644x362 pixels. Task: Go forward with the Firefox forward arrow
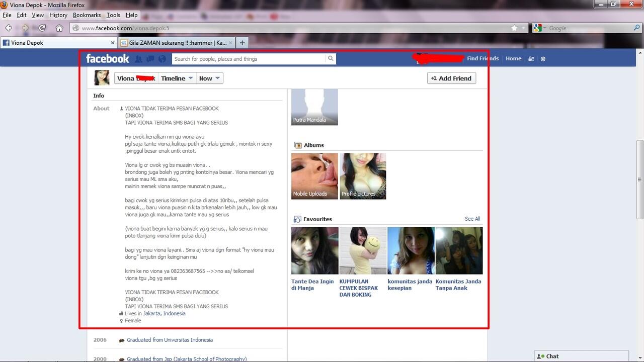pos(25,28)
